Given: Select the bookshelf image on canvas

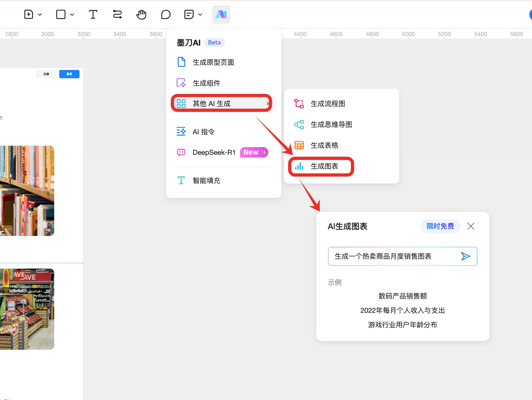Looking at the screenshot, I should tap(27, 191).
